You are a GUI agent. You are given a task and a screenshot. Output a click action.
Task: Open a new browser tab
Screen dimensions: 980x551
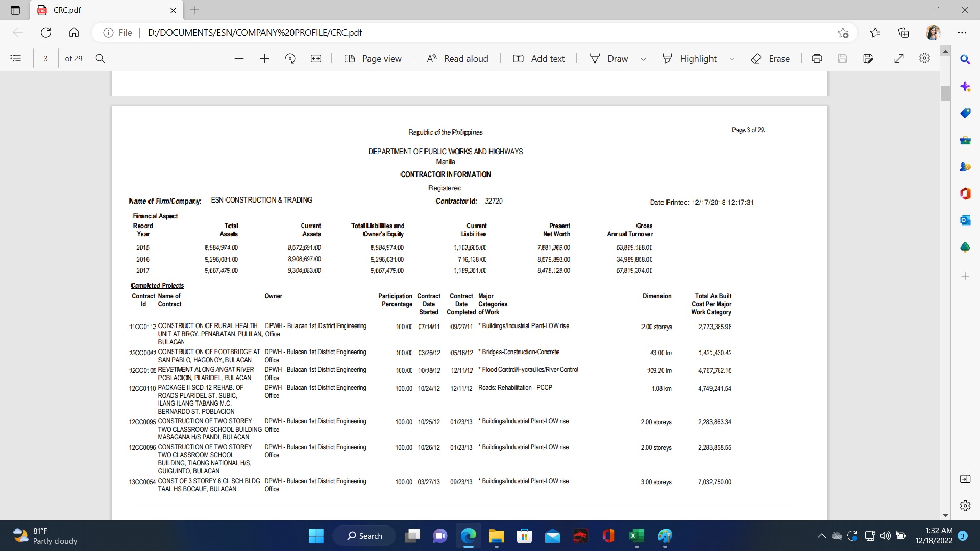194,10
